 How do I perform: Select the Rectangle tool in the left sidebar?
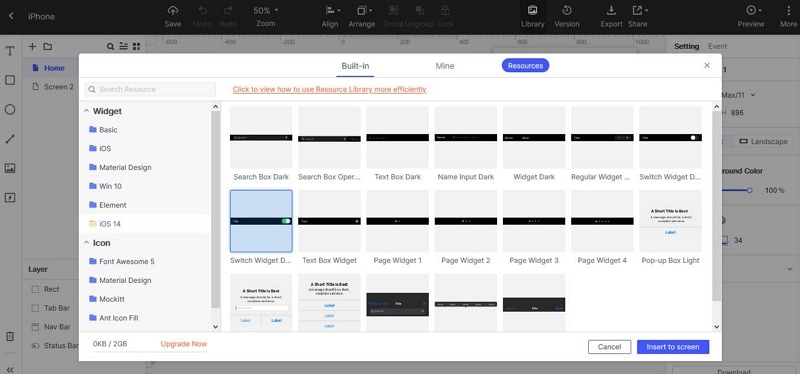pos(10,80)
